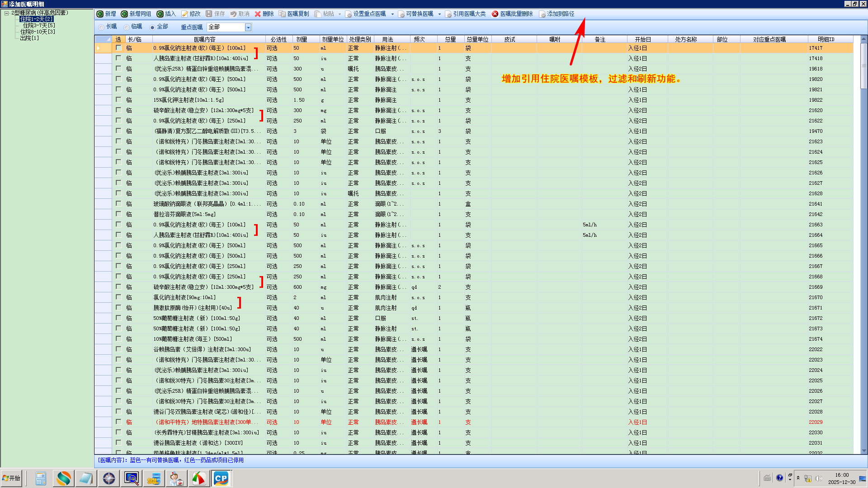
Task: Select the 长嘱 radio button
Action: pyautogui.click(x=101, y=27)
